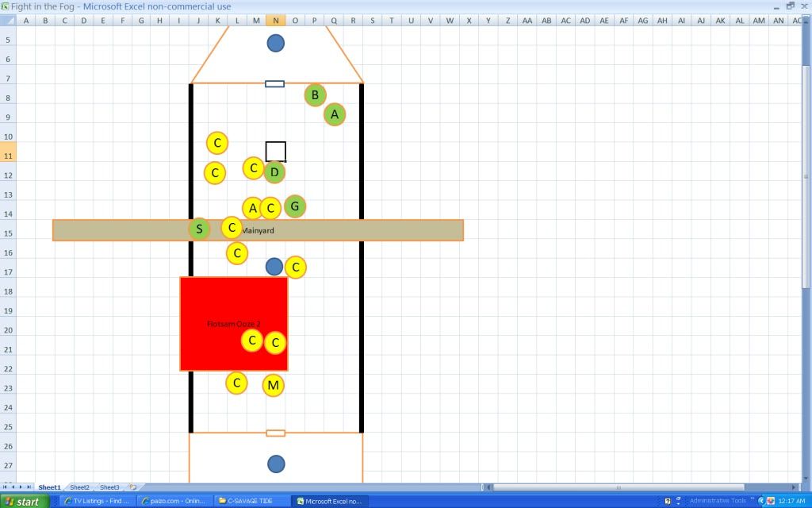
Task: Select the red Flotsam Ooze 2 rectangle
Action: click(x=234, y=324)
